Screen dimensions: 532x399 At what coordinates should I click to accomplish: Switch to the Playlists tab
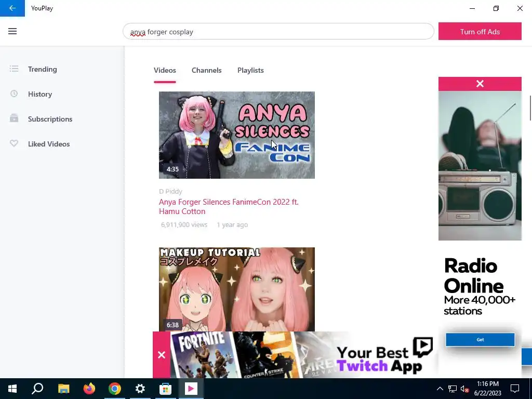tap(251, 70)
